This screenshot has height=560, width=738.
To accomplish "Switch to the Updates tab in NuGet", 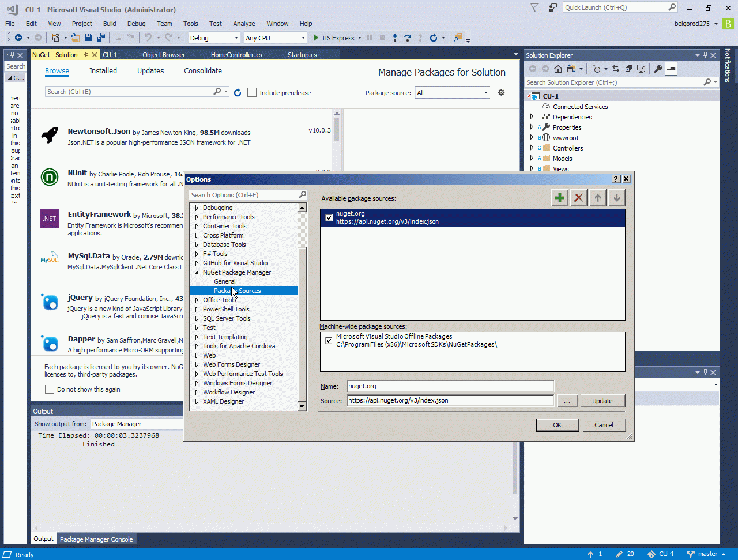I will point(150,71).
